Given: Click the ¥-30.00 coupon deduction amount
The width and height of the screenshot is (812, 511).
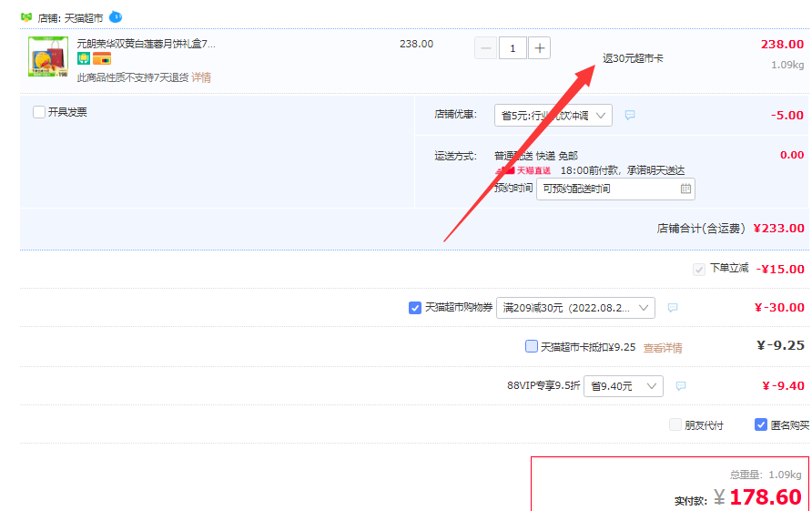Looking at the screenshot, I should pyautogui.click(x=779, y=308).
